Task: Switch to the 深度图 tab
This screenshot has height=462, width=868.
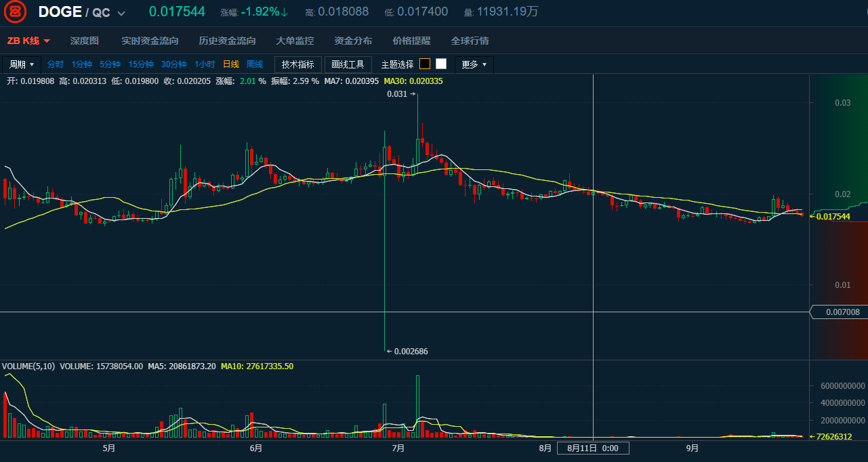Action: (x=85, y=41)
